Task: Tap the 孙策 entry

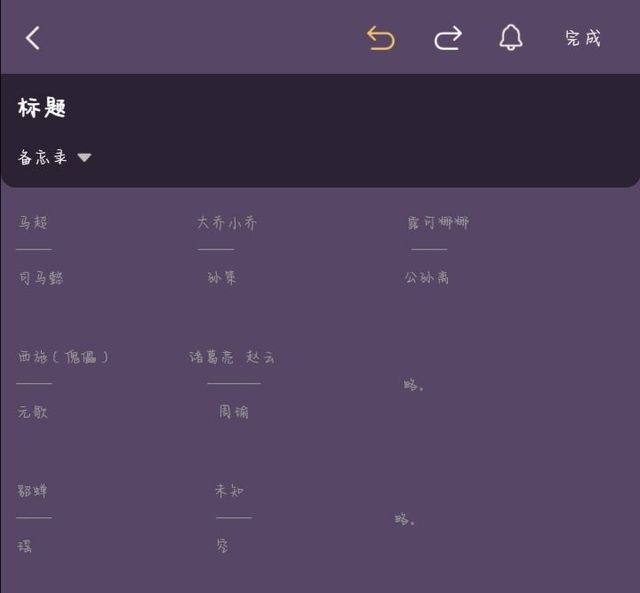Action: [x=222, y=278]
